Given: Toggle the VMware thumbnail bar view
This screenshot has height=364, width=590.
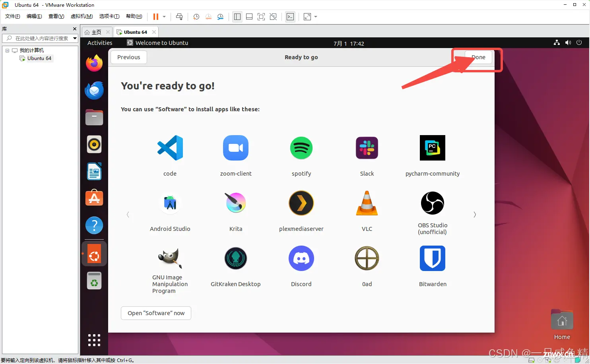Looking at the screenshot, I should pos(249,17).
